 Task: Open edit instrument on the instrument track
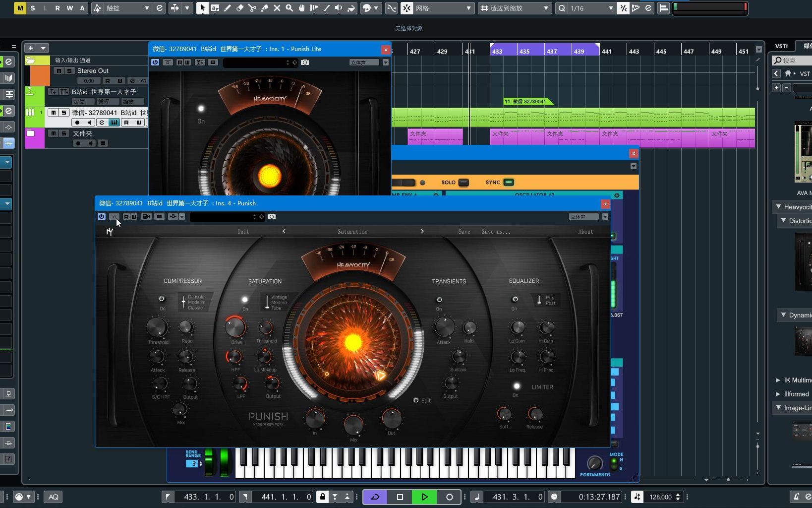(x=102, y=123)
